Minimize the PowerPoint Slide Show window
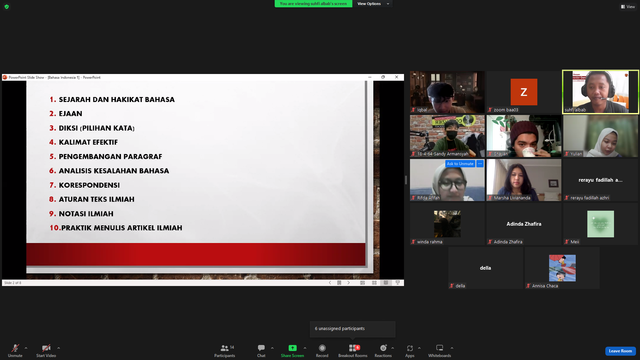640x360 pixels. tap(370, 77)
